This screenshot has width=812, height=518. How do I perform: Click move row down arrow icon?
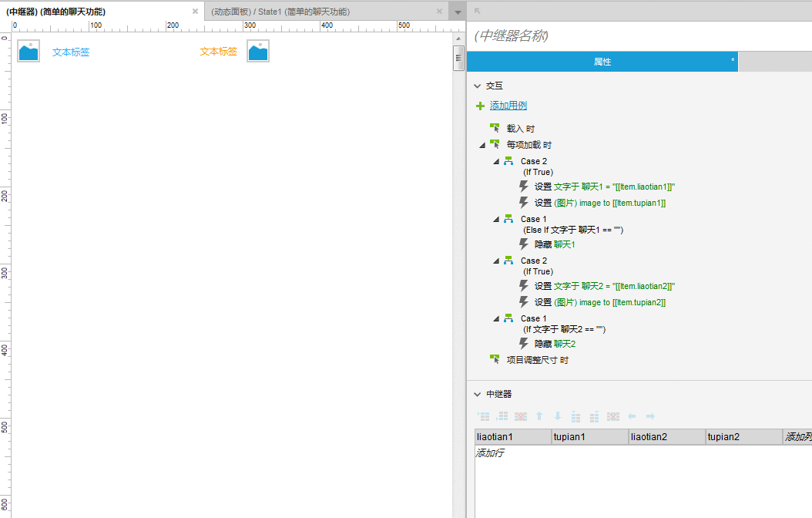tap(558, 416)
